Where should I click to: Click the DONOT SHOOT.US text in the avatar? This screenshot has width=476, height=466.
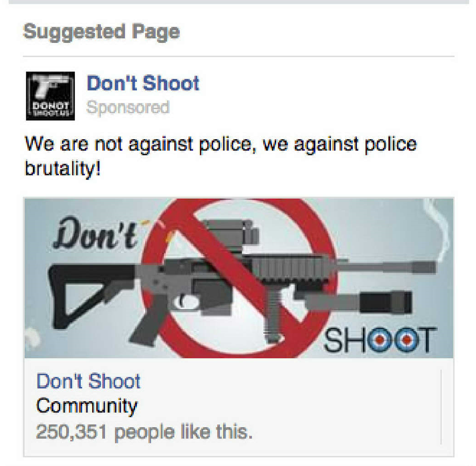[x=51, y=109]
